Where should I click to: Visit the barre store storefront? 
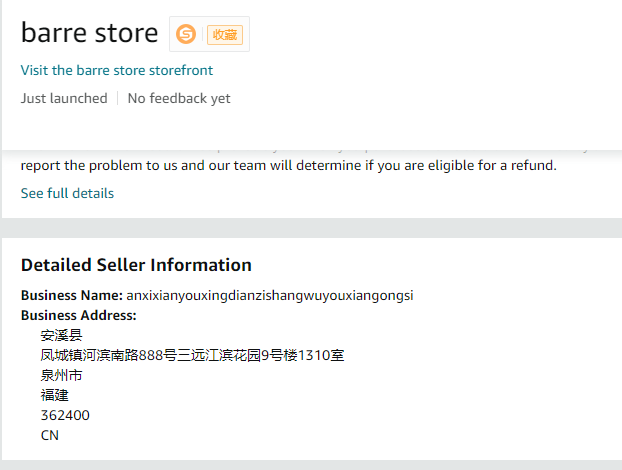[117, 70]
